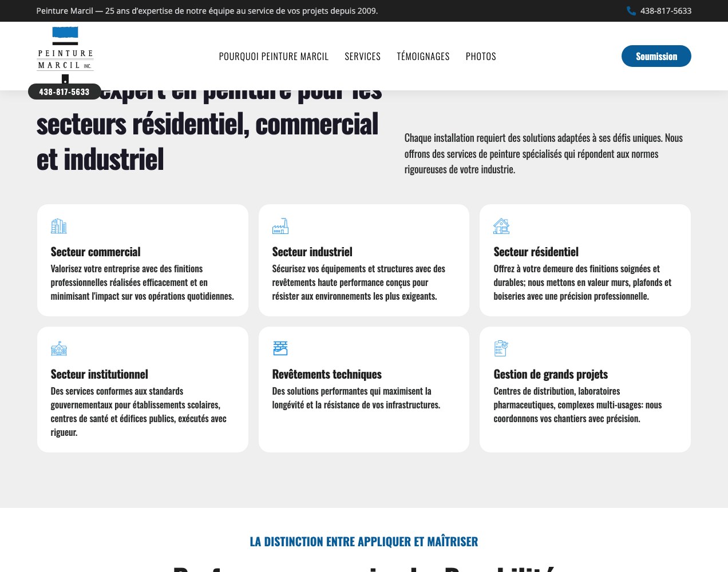Click the Secteur commercial buildings icon
This screenshot has width=728, height=572.
pos(59,226)
